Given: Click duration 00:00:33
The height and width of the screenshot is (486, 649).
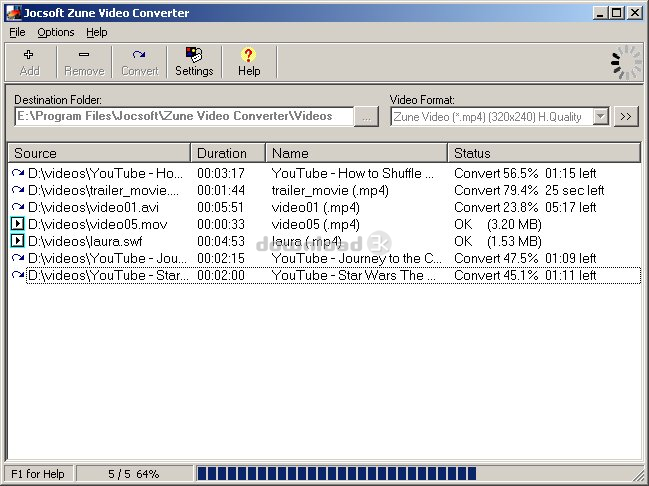Looking at the screenshot, I should point(221,224).
